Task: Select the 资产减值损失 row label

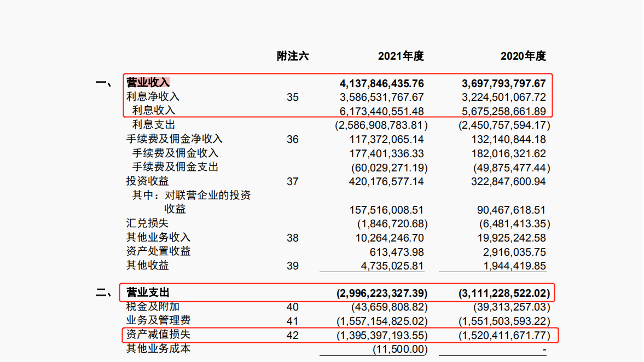Action: click(x=158, y=335)
